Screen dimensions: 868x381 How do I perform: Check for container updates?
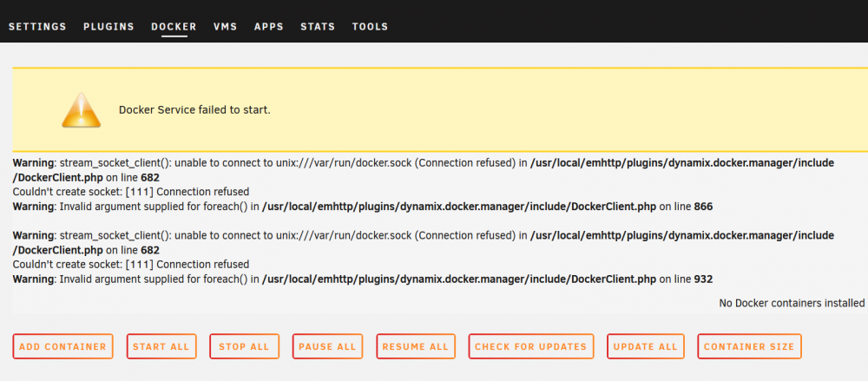pyautogui.click(x=531, y=346)
